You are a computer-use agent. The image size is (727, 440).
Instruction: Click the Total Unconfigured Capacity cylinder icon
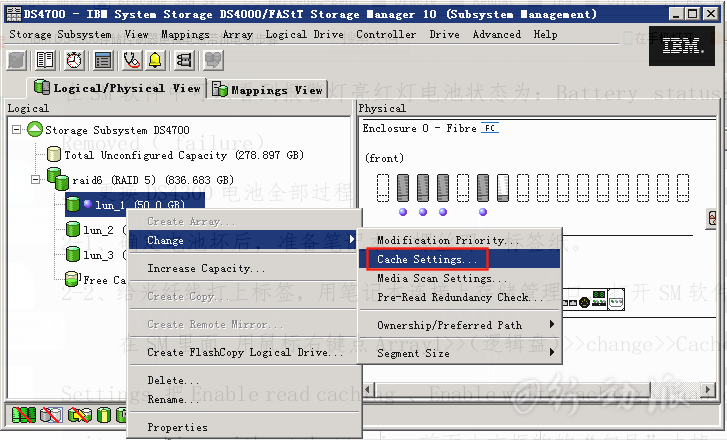point(54,154)
